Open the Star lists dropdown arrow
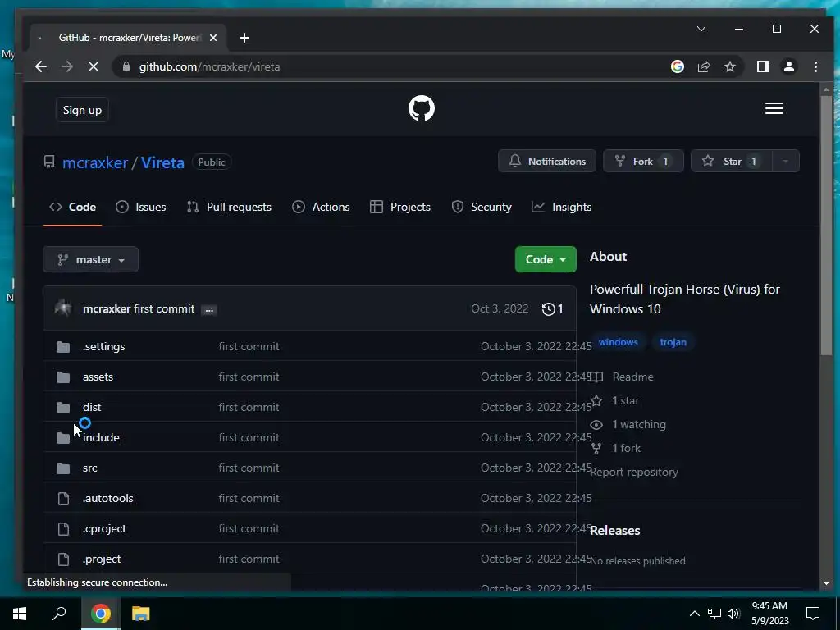This screenshot has height=630, width=840. point(785,162)
